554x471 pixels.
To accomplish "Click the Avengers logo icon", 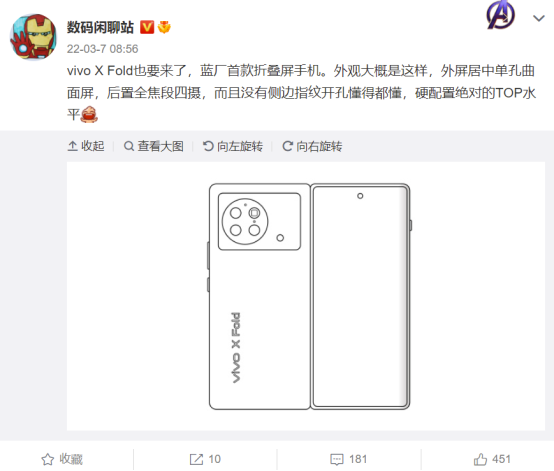I will [x=500, y=15].
